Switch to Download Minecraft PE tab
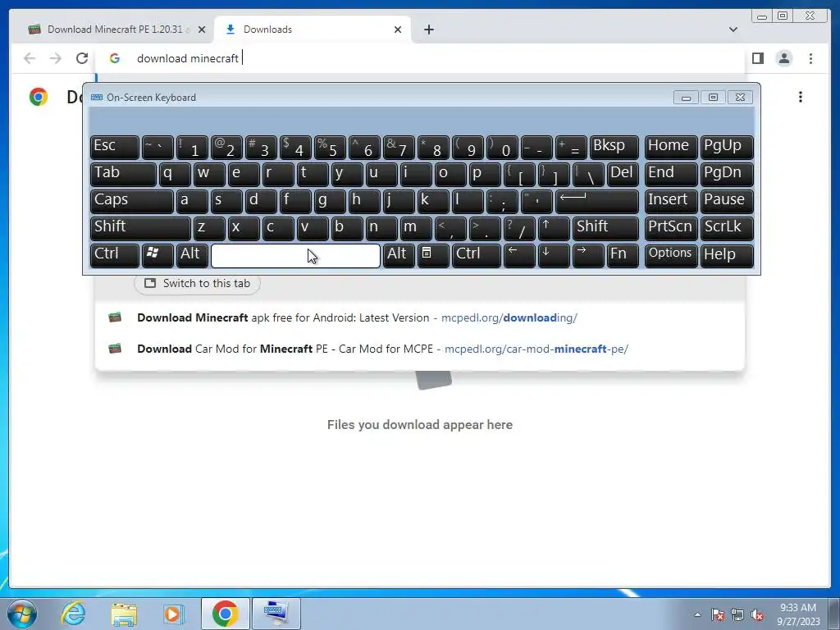 pyautogui.click(x=115, y=30)
